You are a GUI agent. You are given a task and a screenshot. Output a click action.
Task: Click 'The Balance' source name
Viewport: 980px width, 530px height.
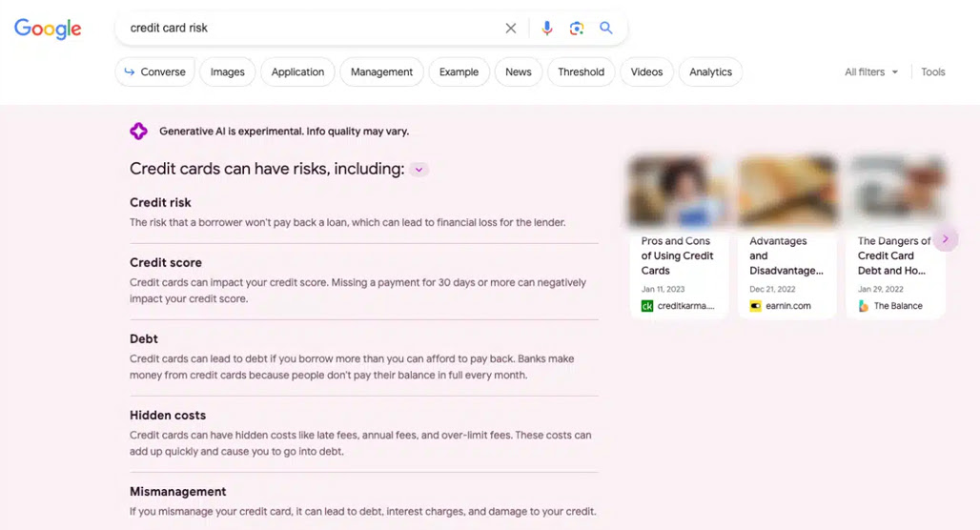(898, 306)
